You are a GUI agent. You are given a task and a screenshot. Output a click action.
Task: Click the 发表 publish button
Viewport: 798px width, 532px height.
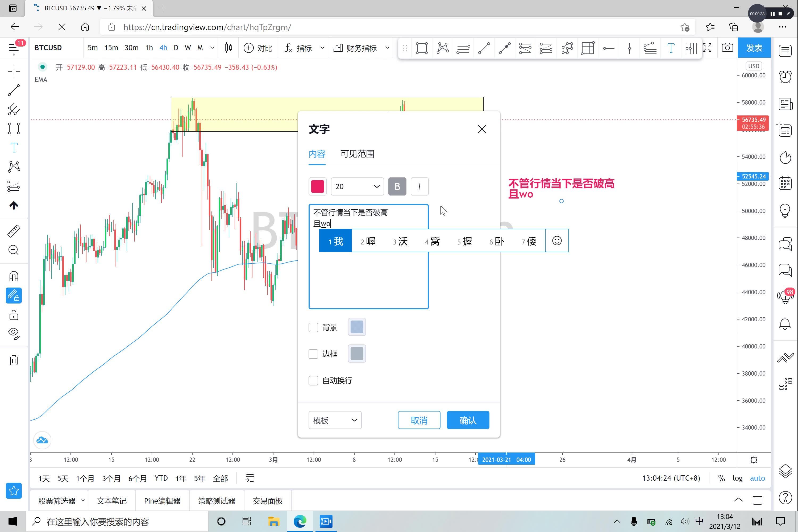pyautogui.click(x=754, y=48)
